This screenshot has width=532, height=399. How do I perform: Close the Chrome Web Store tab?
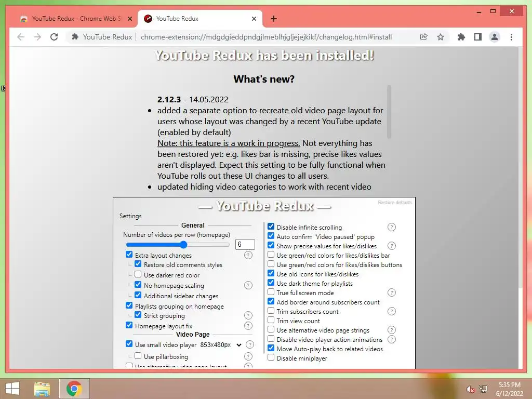tap(129, 19)
